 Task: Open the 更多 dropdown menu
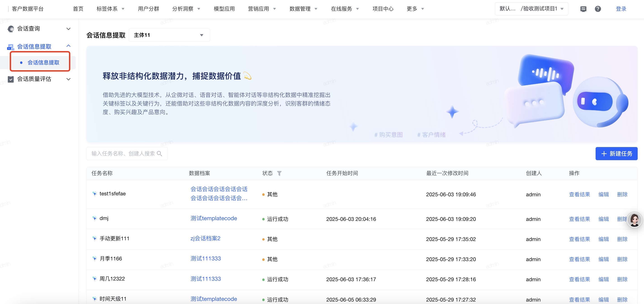pyautogui.click(x=415, y=9)
